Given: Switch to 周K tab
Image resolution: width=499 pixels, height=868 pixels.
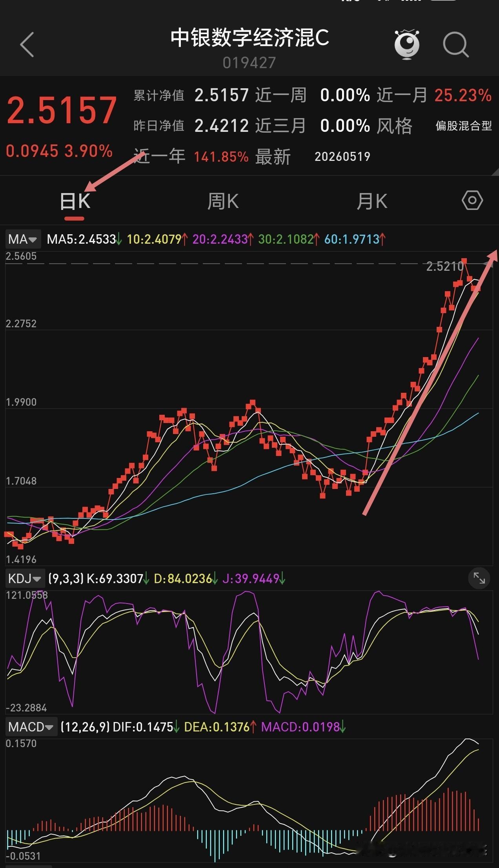Looking at the screenshot, I should pyautogui.click(x=223, y=202).
